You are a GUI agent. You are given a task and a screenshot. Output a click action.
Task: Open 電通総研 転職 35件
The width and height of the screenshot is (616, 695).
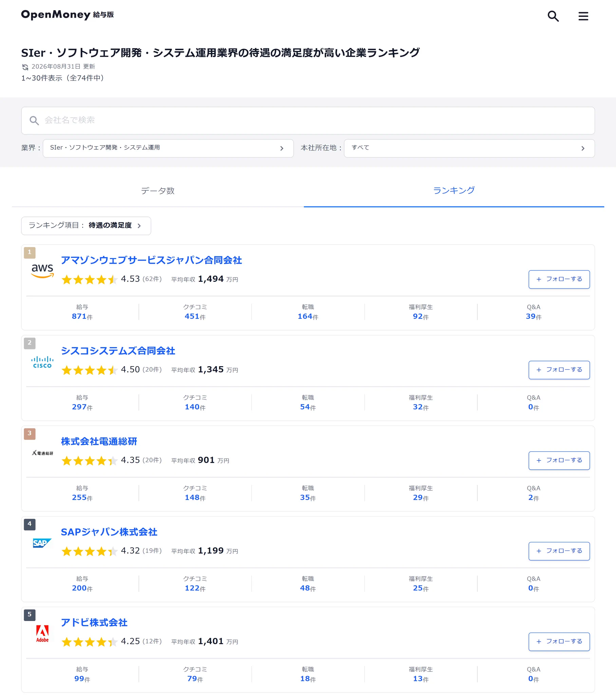pyautogui.click(x=308, y=493)
